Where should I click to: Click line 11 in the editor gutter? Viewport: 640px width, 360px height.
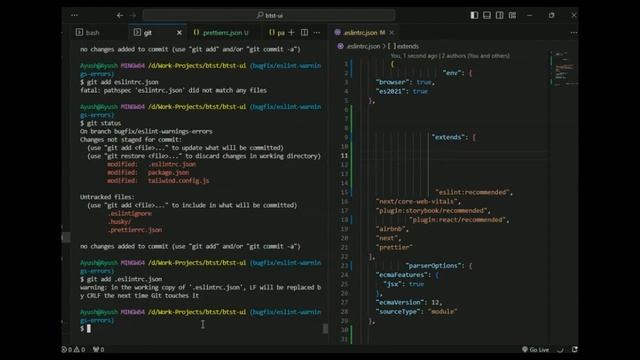tap(344, 156)
